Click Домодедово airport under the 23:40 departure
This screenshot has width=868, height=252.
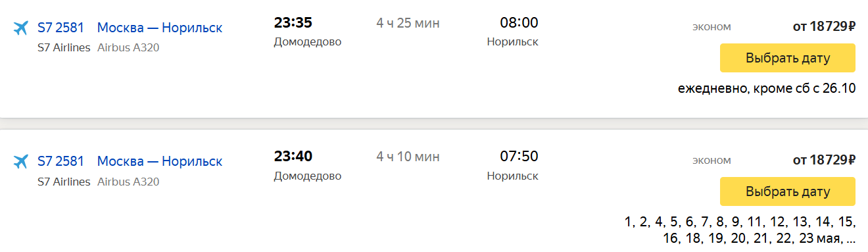(x=308, y=176)
